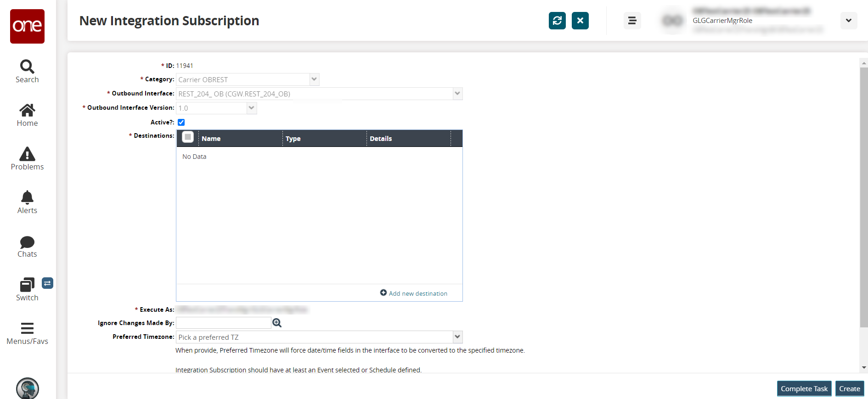Open the hamburger menu in the header
Screen dimensions: 868x399
click(x=632, y=21)
